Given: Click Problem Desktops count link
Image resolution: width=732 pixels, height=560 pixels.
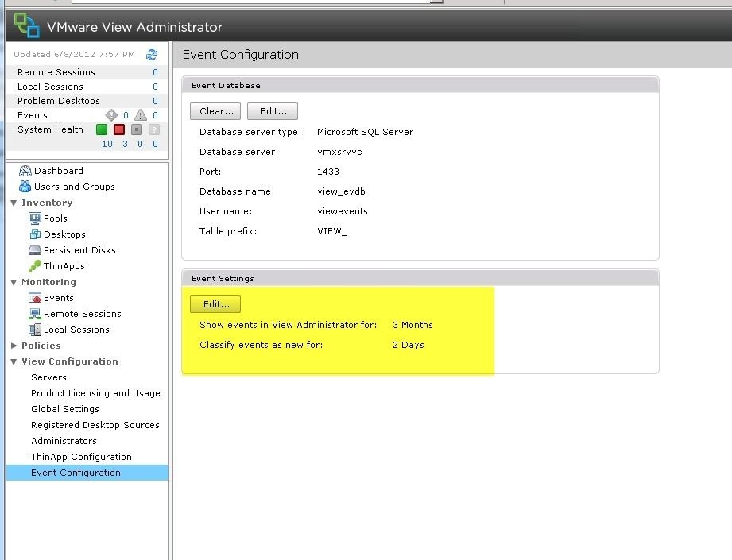Looking at the screenshot, I should tap(156, 101).
